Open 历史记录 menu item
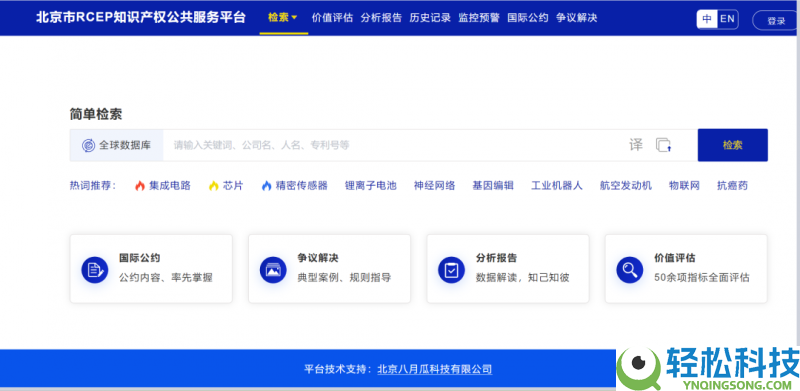 (430, 18)
